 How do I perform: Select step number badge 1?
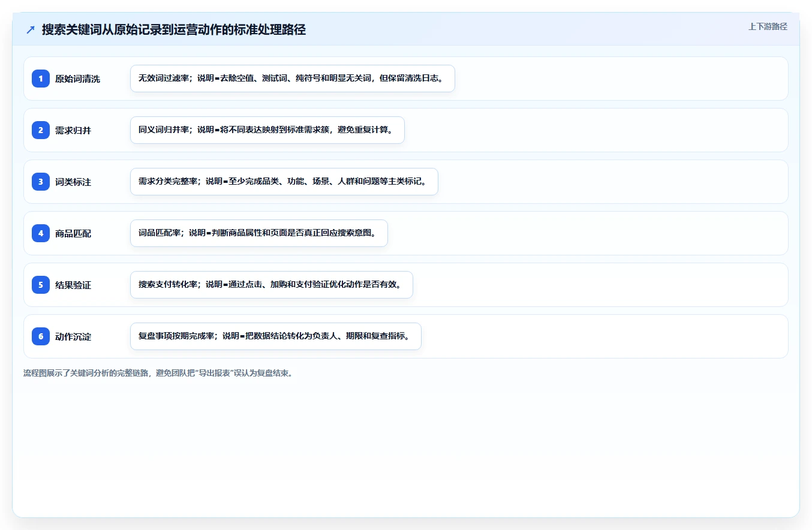tap(41, 79)
